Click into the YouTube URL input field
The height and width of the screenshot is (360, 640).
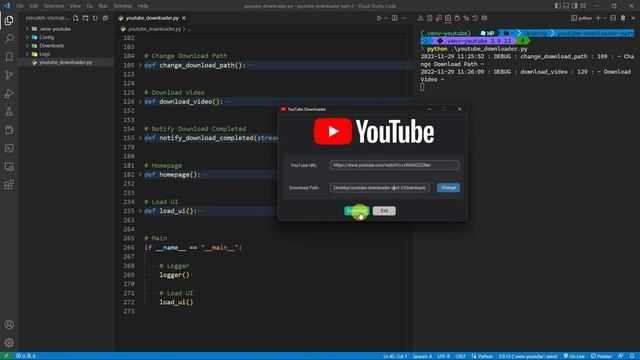click(x=395, y=165)
